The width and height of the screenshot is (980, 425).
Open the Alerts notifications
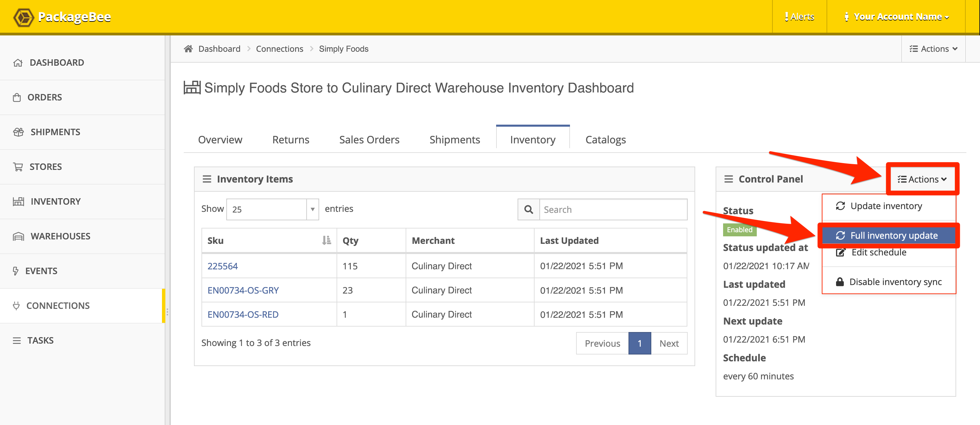(799, 17)
